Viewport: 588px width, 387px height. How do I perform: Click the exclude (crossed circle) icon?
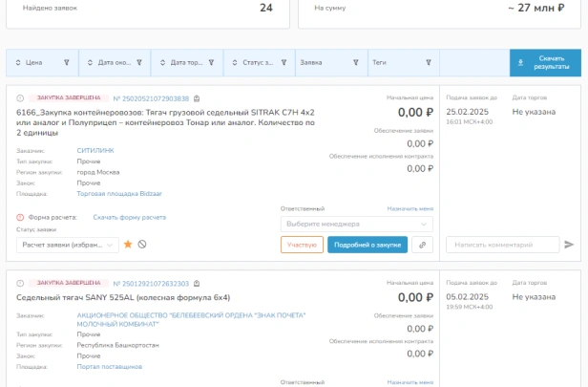point(142,245)
